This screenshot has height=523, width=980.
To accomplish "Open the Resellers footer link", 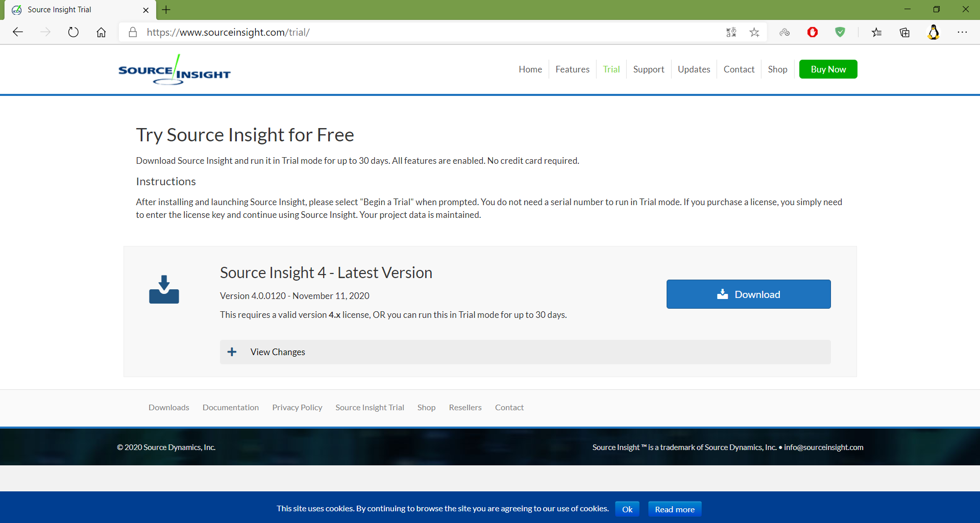I will [465, 407].
